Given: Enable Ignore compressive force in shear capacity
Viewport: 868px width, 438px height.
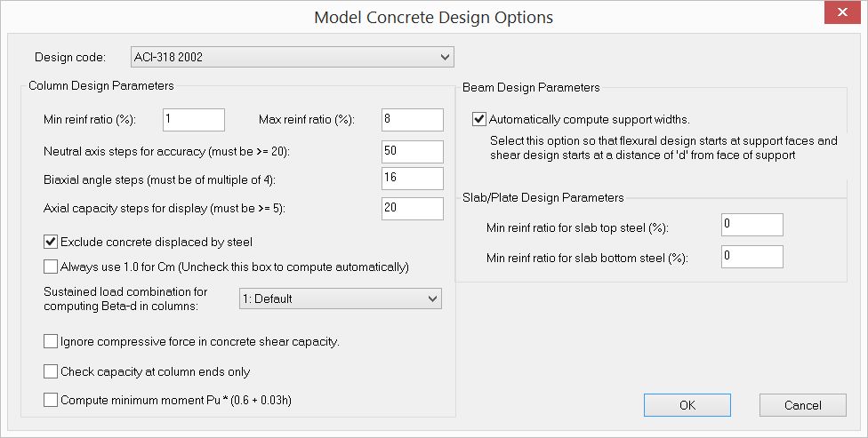Looking at the screenshot, I should tap(51, 340).
